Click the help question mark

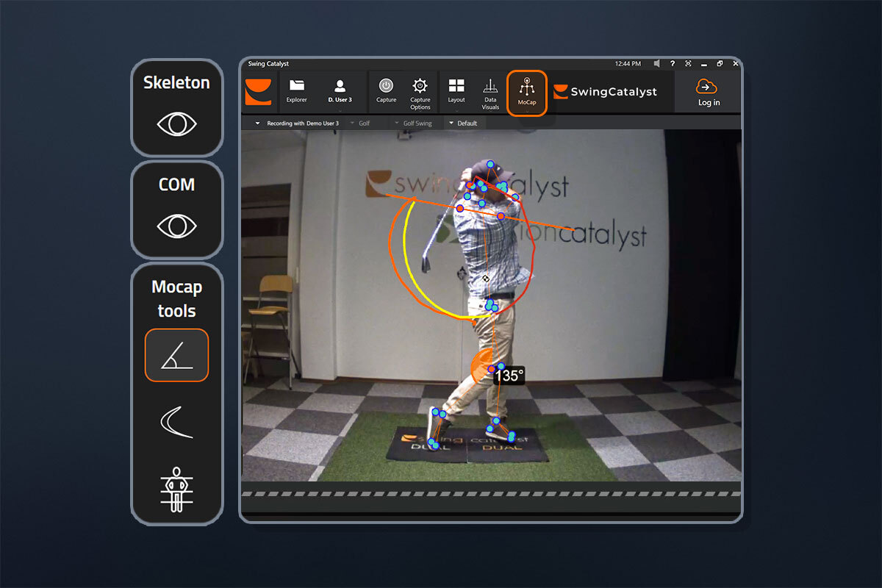(673, 64)
